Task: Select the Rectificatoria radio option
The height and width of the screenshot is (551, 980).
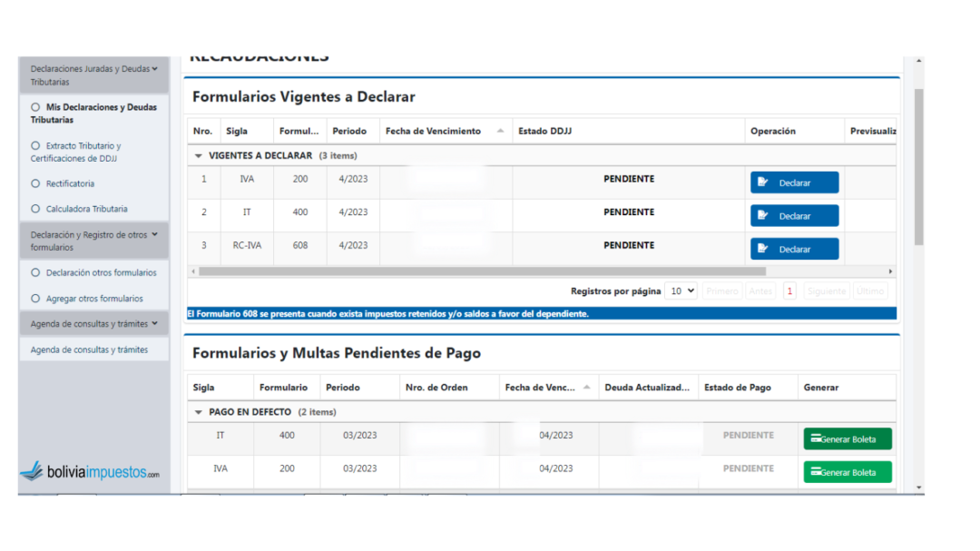Action: (36, 183)
